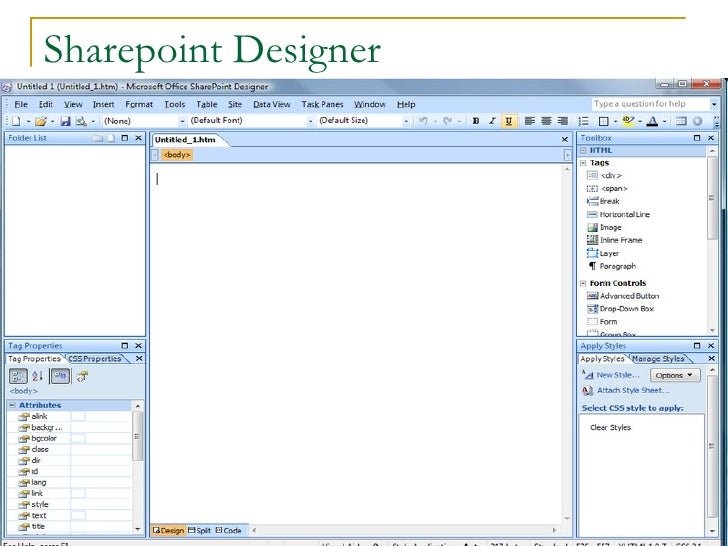The height and width of the screenshot is (546, 728).
Task: Toggle Show alphabetized list in Tag Properties
Action: (x=38, y=376)
